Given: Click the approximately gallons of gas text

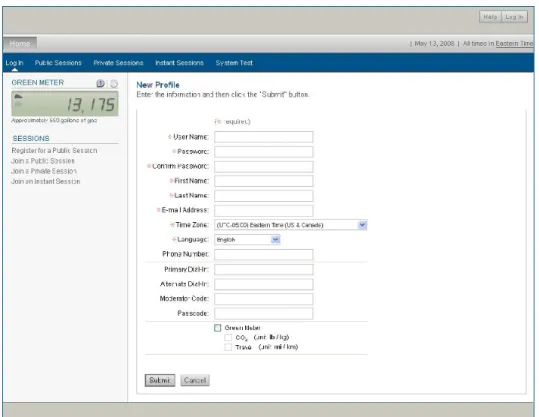Looking at the screenshot, I should point(54,120).
